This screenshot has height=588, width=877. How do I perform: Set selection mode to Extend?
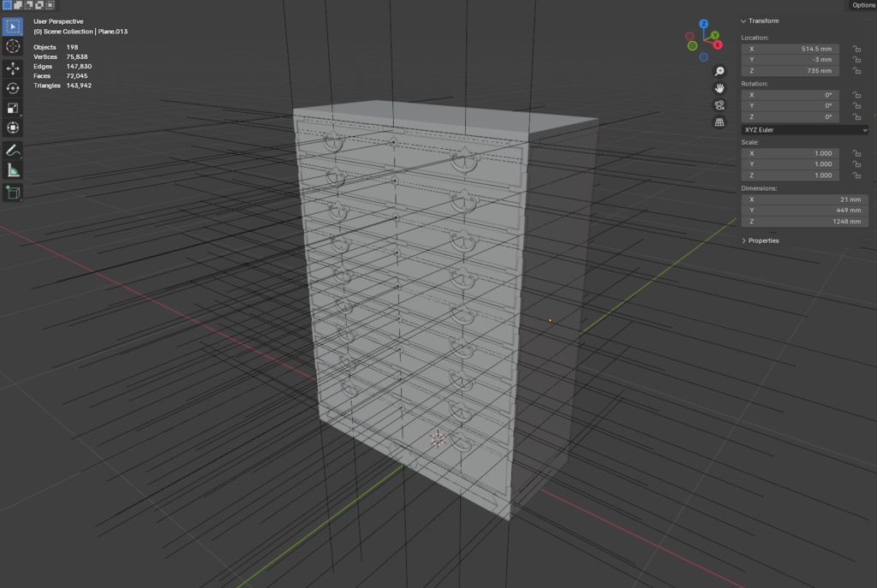pyautogui.click(x=18, y=5)
